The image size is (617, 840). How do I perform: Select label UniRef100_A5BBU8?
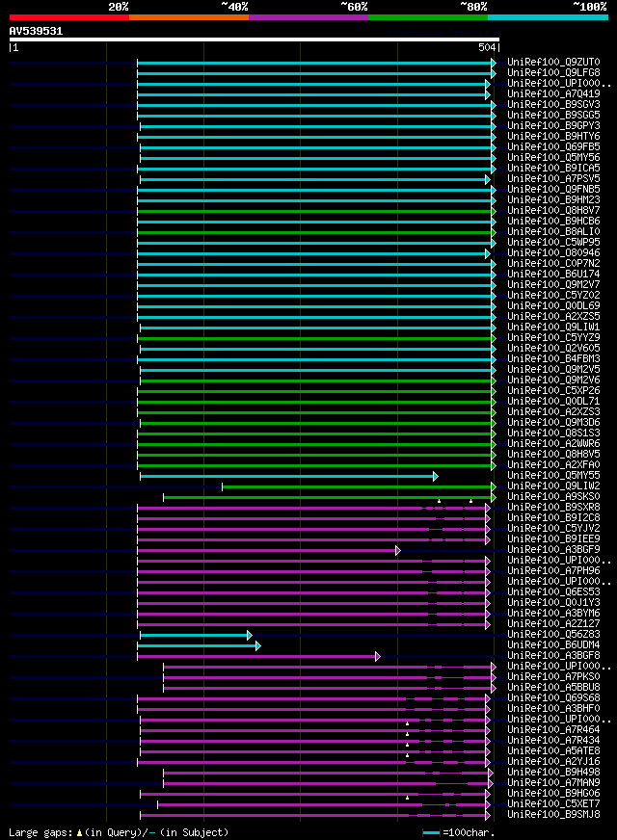tap(553, 688)
